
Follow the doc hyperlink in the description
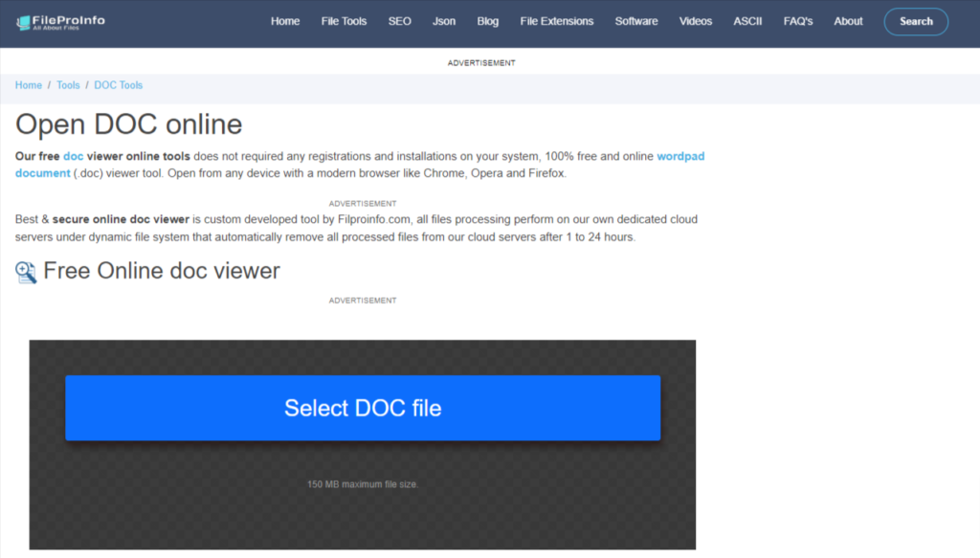73,155
